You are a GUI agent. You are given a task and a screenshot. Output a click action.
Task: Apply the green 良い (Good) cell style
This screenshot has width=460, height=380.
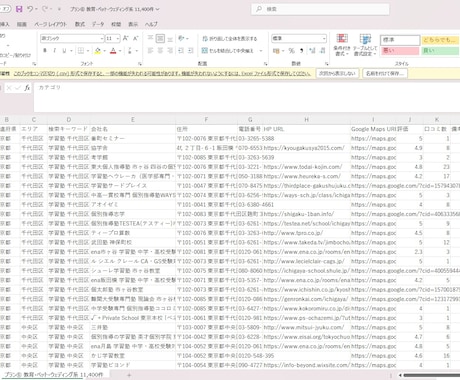[440, 51]
